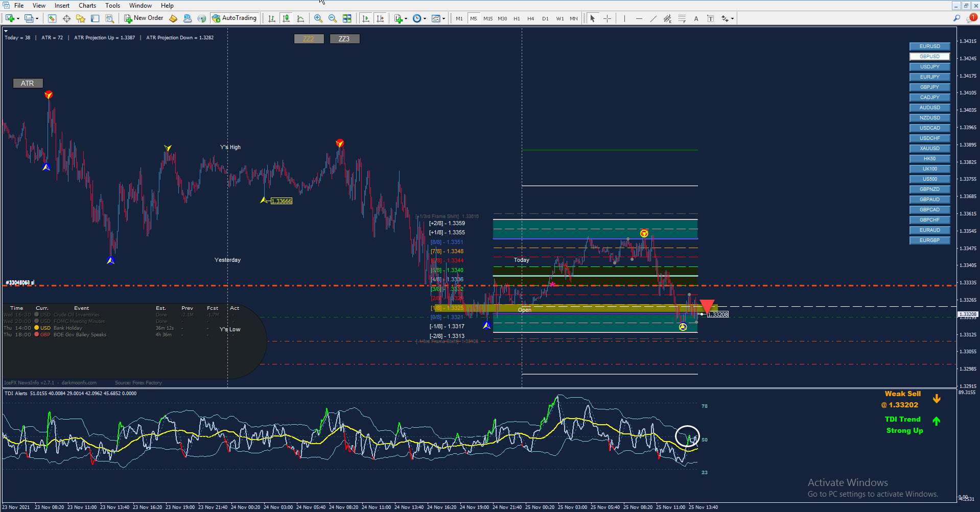Open the Data Window crosshair icon
Viewport: 980px width, 512px height.
(66, 18)
